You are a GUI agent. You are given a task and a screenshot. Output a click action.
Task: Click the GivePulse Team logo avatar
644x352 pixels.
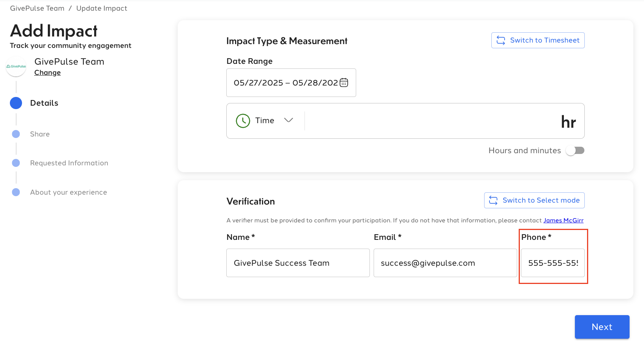[x=16, y=67]
